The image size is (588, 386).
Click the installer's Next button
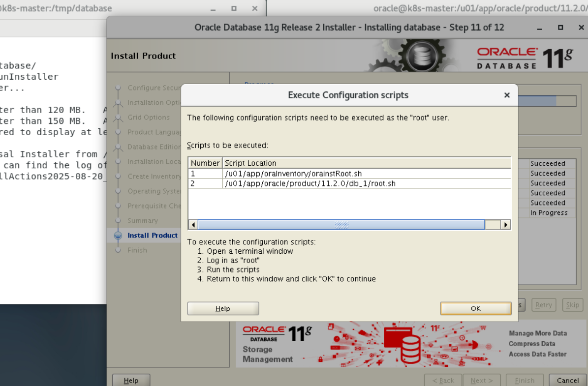(482, 381)
